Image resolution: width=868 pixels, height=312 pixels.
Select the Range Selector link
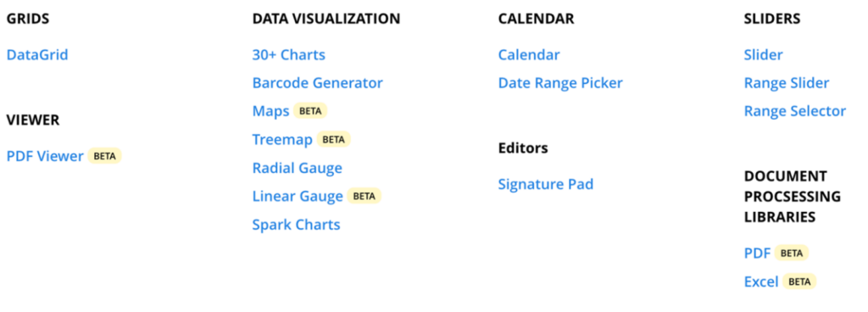pyautogui.click(x=795, y=111)
